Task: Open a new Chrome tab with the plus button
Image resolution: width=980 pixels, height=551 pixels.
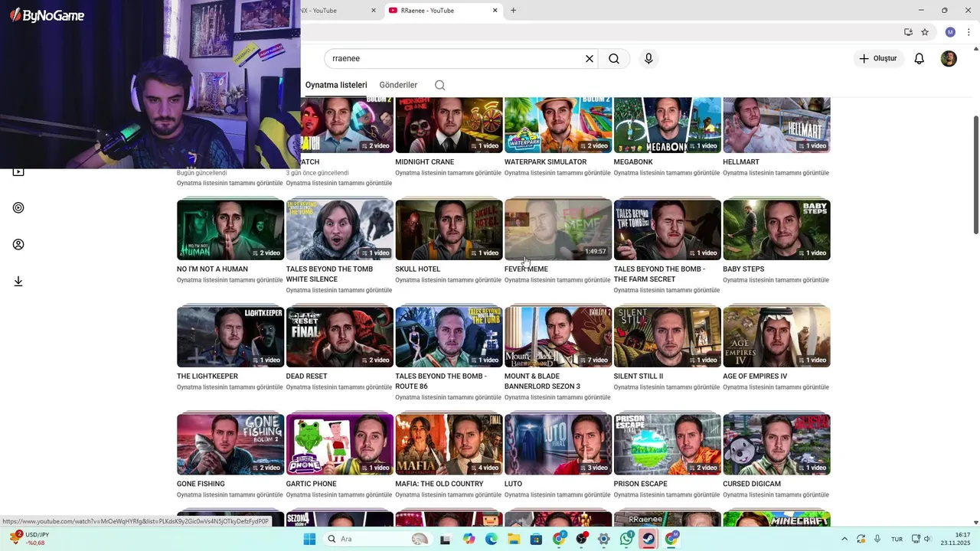Action: click(513, 11)
